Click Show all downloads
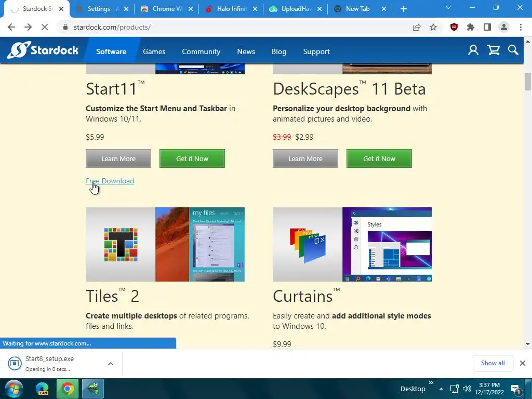Image resolution: width=532 pixels, height=399 pixels. (x=493, y=363)
